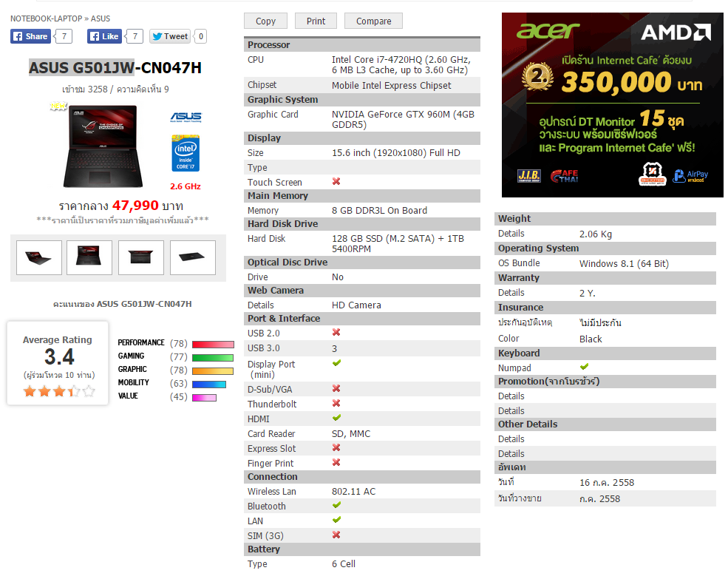Click the Bluetooth green check icon
Image resolution: width=728 pixels, height=579 pixels.
tap(336, 504)
